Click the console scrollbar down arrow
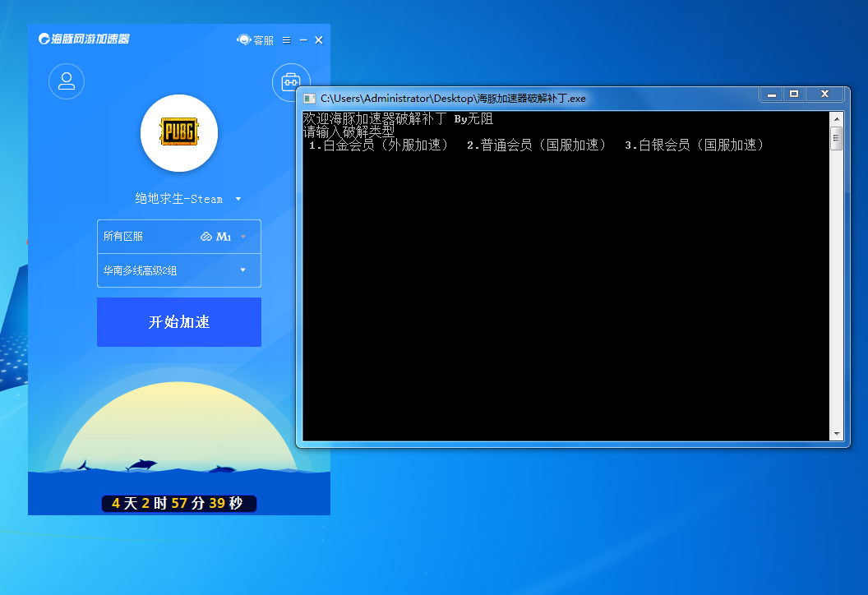Screen dimensions: 868x595 [x=837, y=434]
